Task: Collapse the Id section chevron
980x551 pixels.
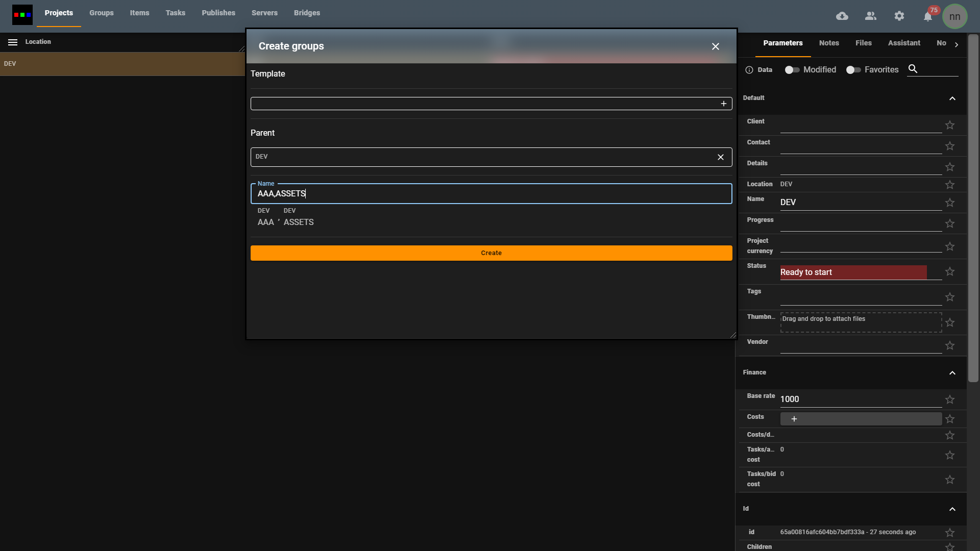Action: click(x=952, y=509)
